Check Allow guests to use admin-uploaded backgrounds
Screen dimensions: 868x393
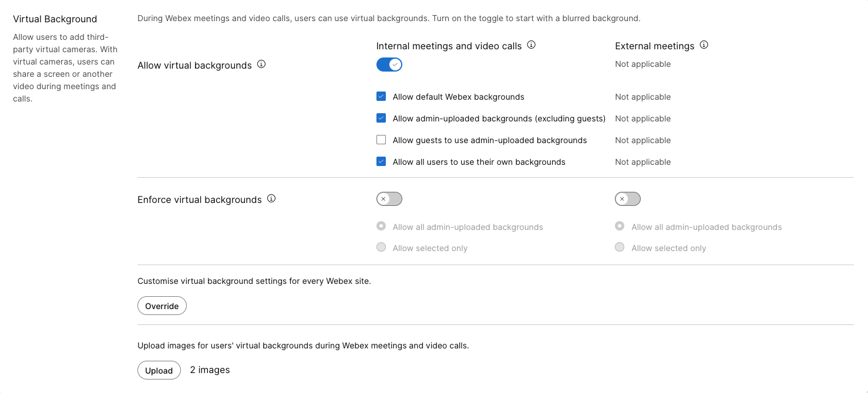(381, 140)
